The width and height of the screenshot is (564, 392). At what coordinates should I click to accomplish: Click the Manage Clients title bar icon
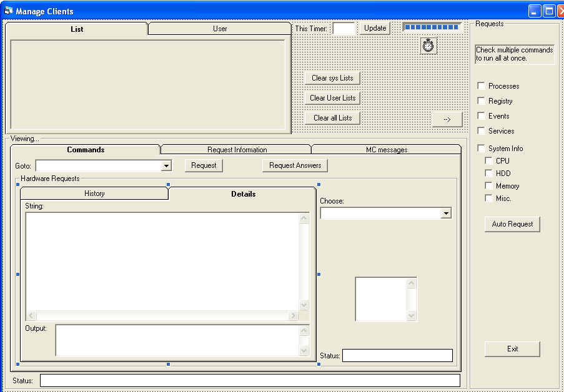pos(8,11)
